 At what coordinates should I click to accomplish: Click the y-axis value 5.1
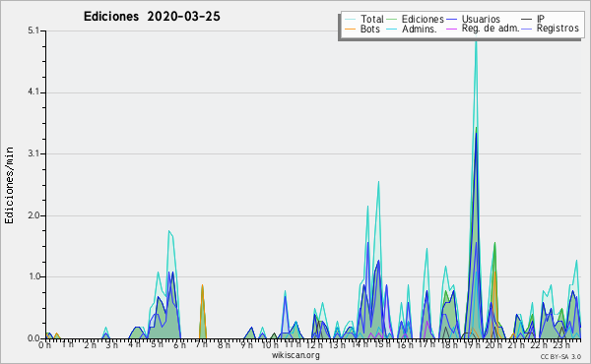tap(33, 30)
